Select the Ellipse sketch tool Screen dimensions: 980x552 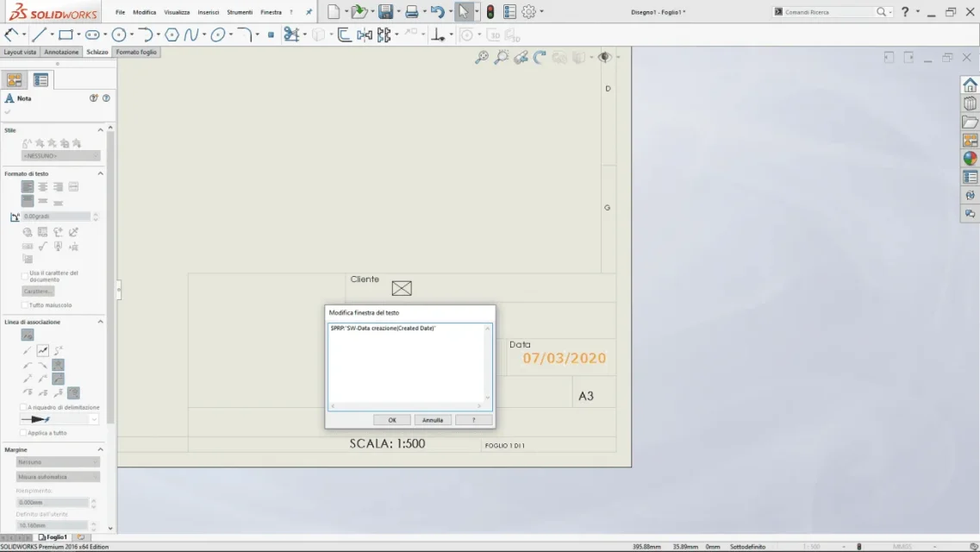[x=217, y=35]
